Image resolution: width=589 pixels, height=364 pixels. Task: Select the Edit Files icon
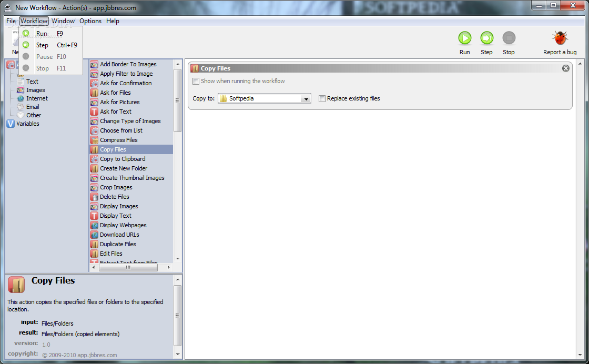[x=94, y=254]
